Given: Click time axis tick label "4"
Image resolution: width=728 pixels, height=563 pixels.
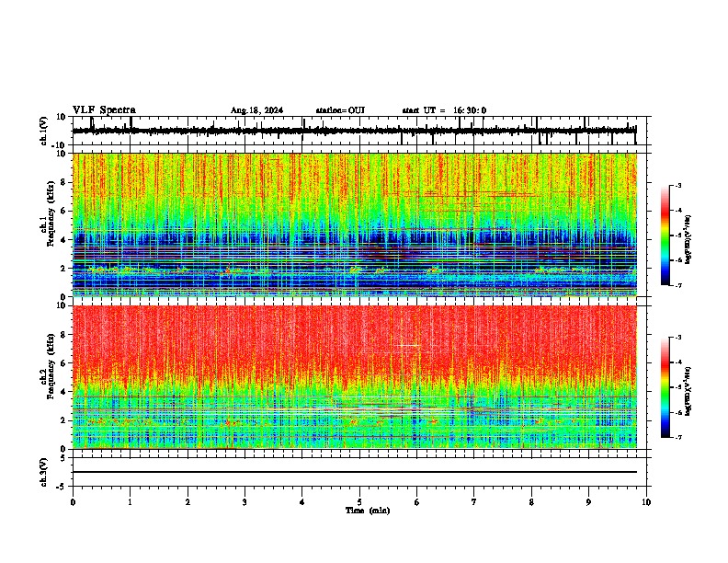Looking at the screenshot, I should click(302, 502).
